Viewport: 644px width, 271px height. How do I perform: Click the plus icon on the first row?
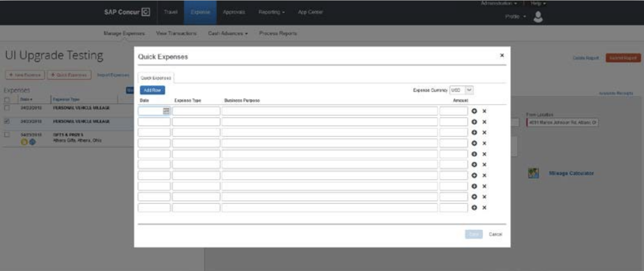474,111
